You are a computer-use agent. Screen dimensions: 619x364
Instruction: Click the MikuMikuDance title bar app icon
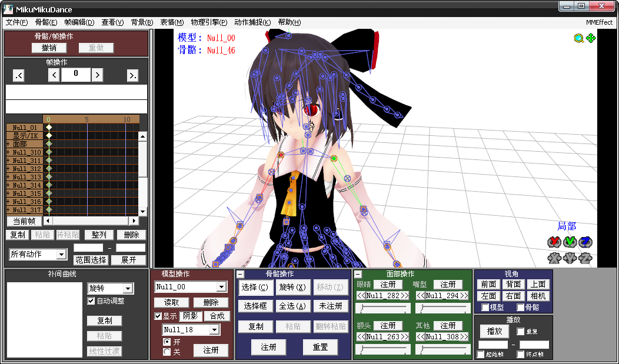[x=8, y=9]
